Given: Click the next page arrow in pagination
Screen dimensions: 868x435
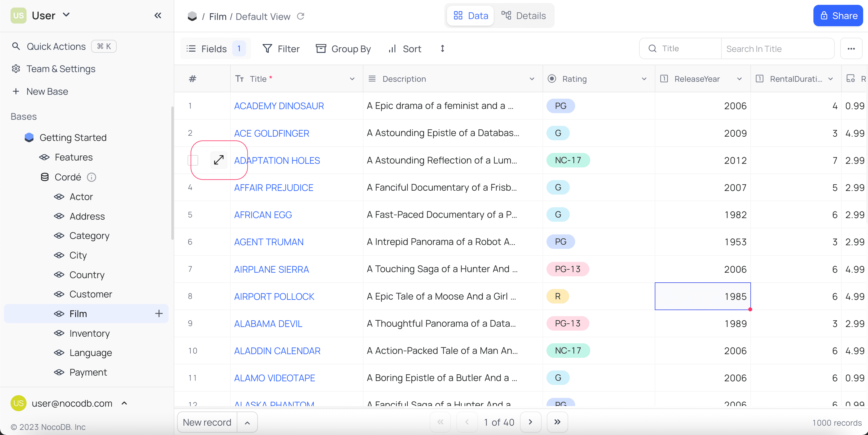Looking at the screenshot, I should [531, 422].
